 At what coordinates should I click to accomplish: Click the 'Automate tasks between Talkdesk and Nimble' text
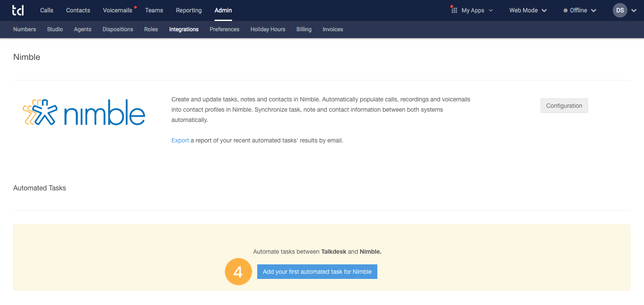317,252
